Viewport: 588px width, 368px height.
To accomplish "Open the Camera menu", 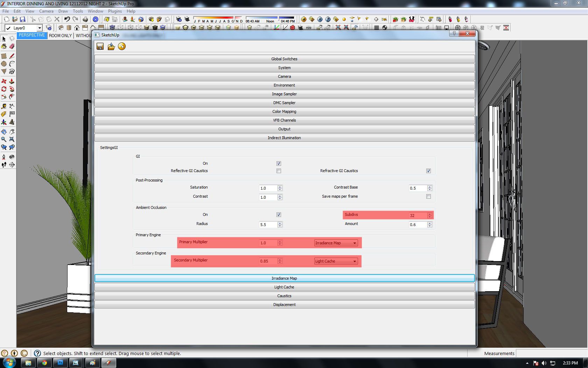I will 46,11.
